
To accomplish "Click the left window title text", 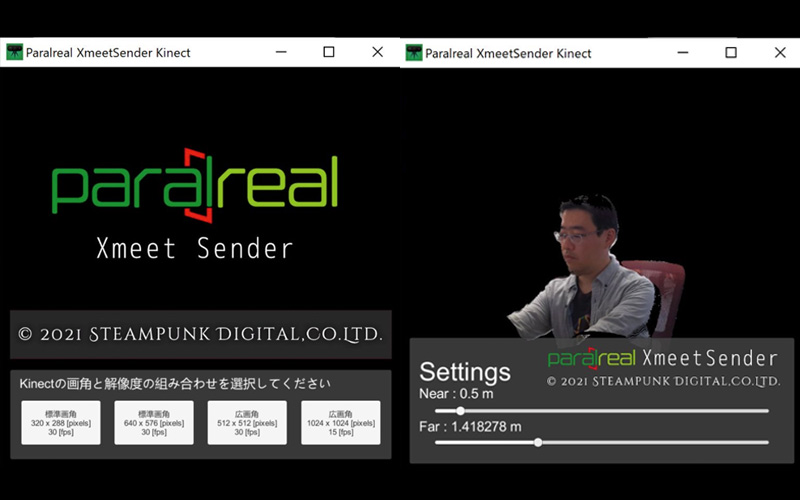I will tap(108, 53).
